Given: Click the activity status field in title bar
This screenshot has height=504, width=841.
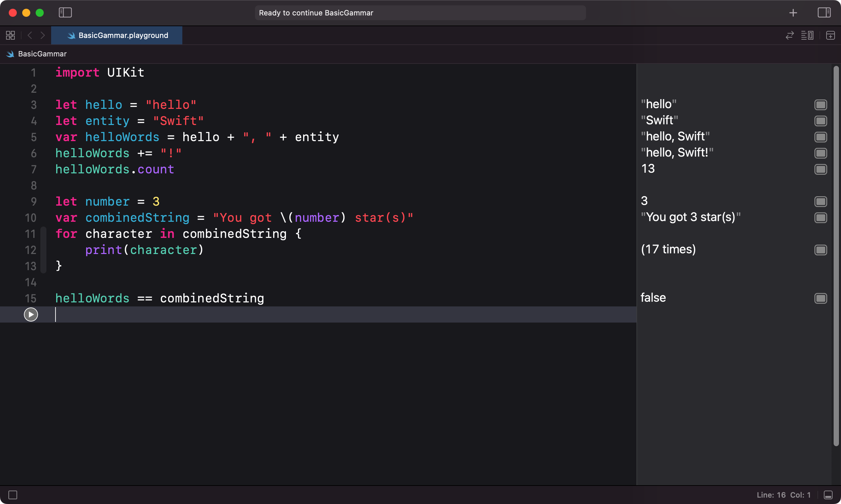Looking at the screenshot, I should 420,12.
